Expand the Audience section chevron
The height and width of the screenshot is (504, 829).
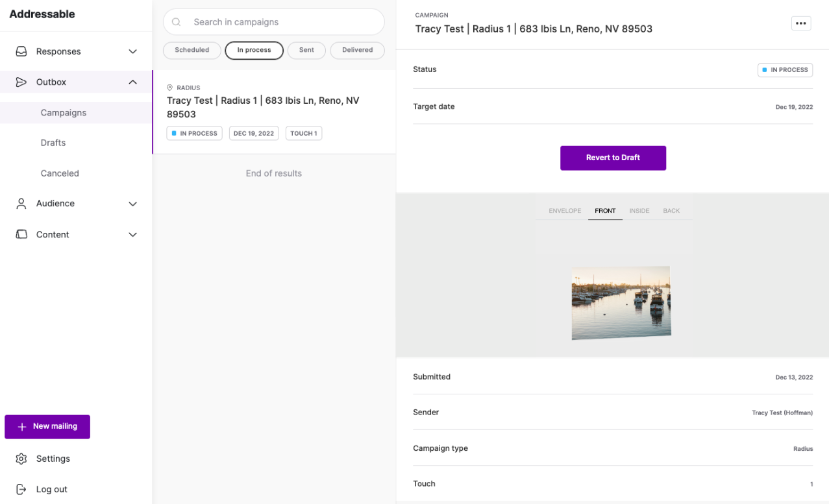pyautogui.click(x=132, y=204)
